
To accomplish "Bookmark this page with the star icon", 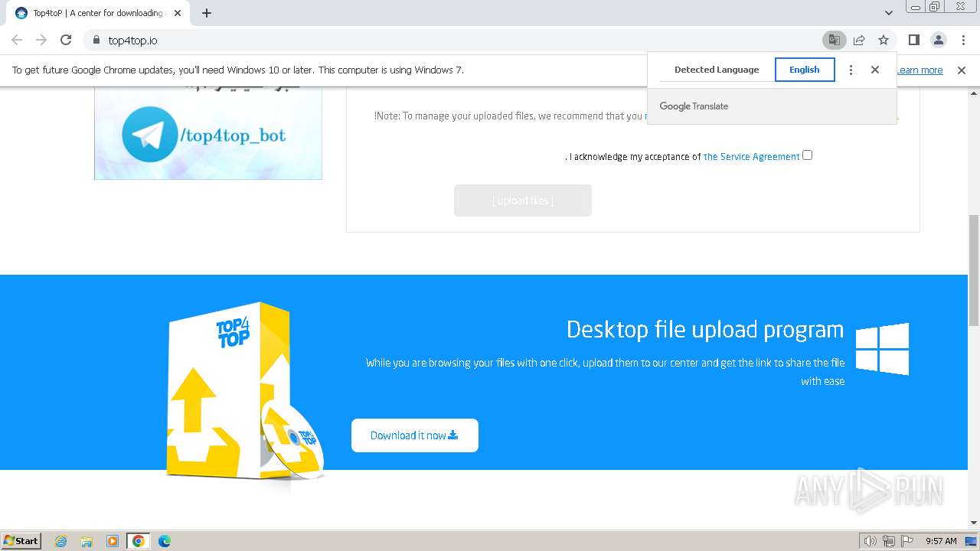I will tap(884, 40).
